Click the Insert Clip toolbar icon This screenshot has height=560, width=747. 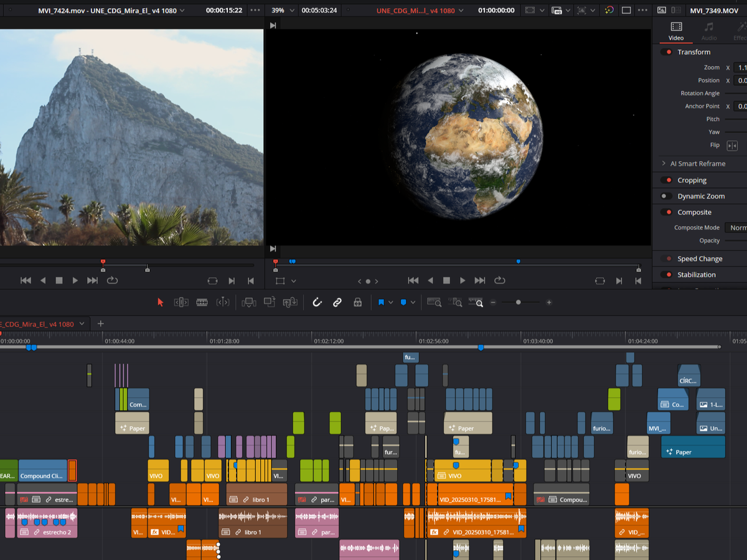point(248,302)
